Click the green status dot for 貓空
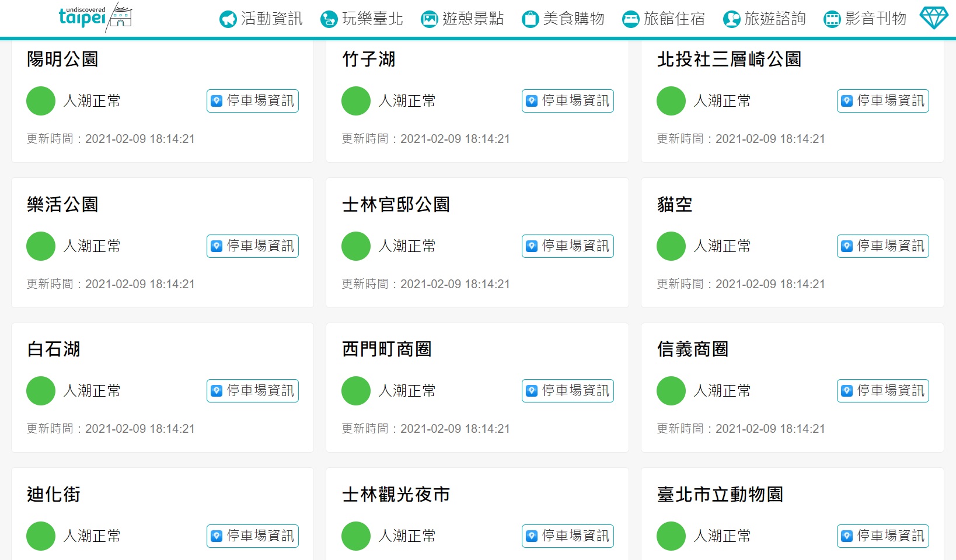956x560 pixels. pos(671,246)
